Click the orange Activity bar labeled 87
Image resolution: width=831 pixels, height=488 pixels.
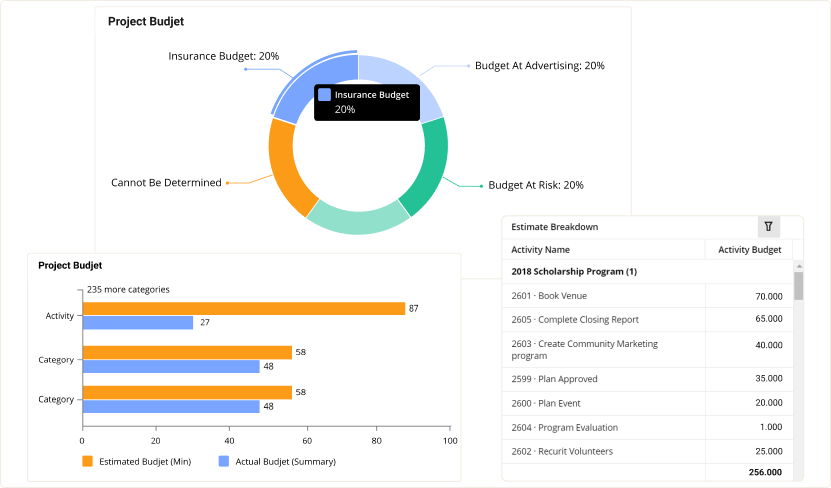(x=243, y=309)
